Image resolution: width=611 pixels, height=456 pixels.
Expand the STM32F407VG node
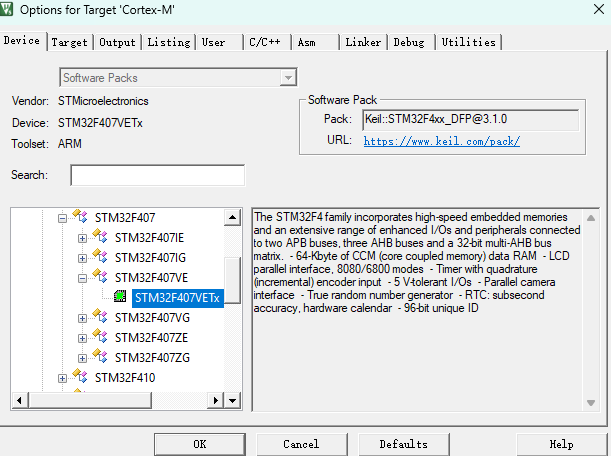[82, 318]
